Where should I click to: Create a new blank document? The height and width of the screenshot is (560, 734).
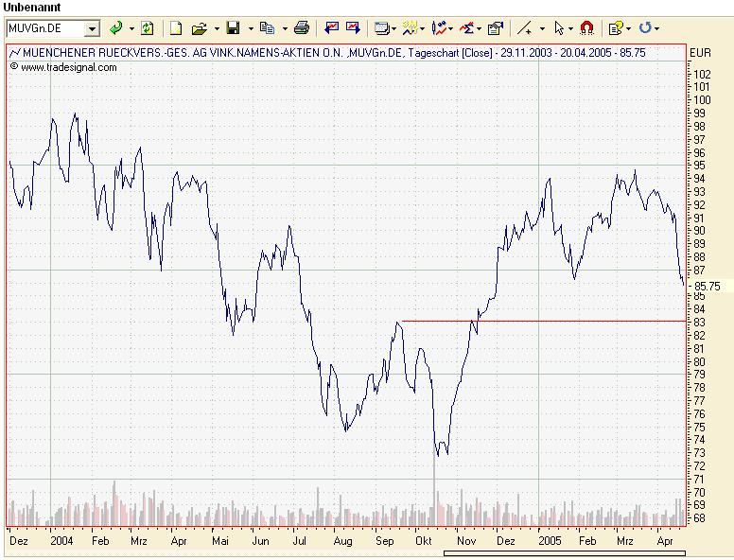pyautogui.click(x=176, y=28)
